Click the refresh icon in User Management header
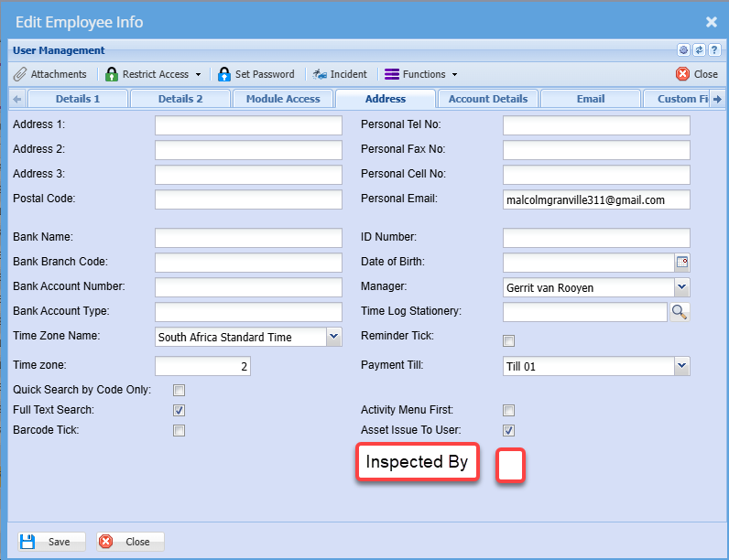 pyautogui.click(x=699, y=50)
